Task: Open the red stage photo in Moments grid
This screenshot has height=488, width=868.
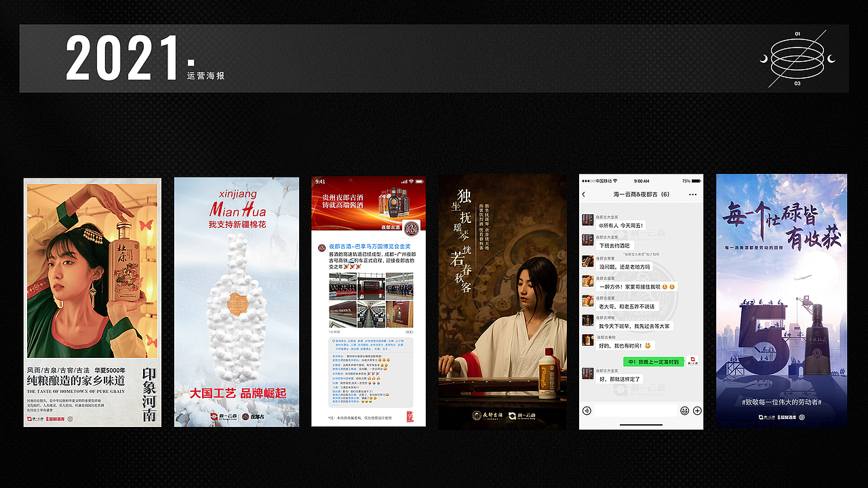Action: click(370, 286)
